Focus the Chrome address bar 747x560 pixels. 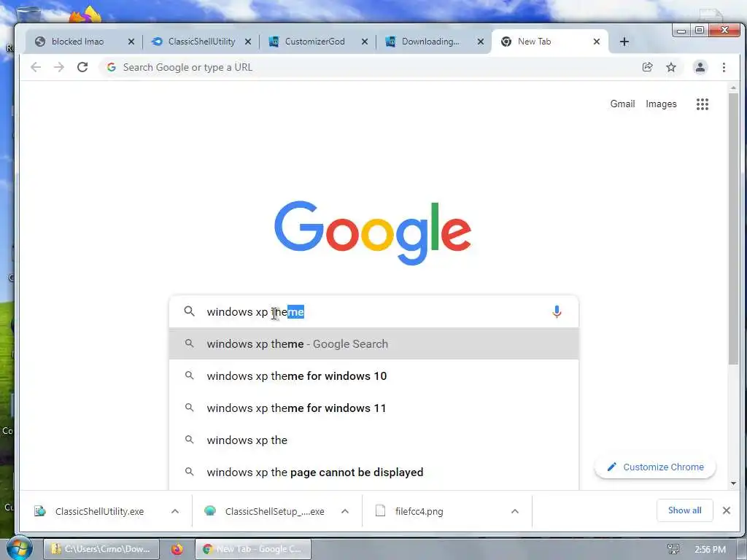click(x=371, y=67)
